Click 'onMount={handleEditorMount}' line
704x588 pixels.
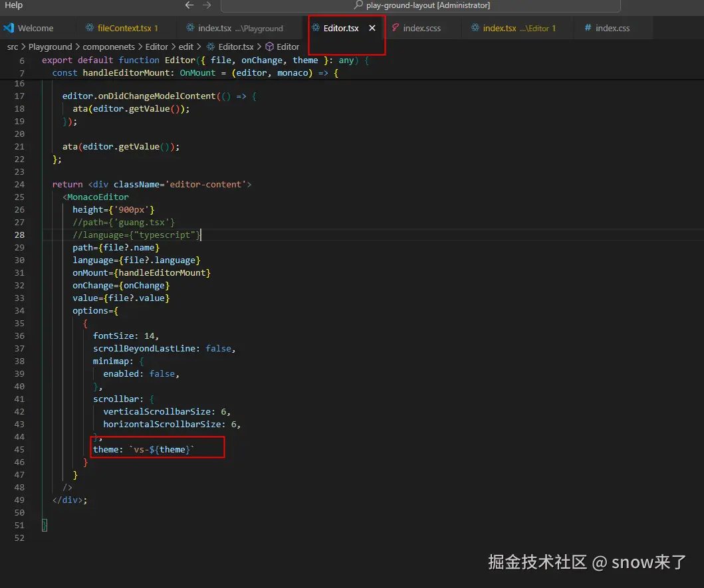click(142, 272)
